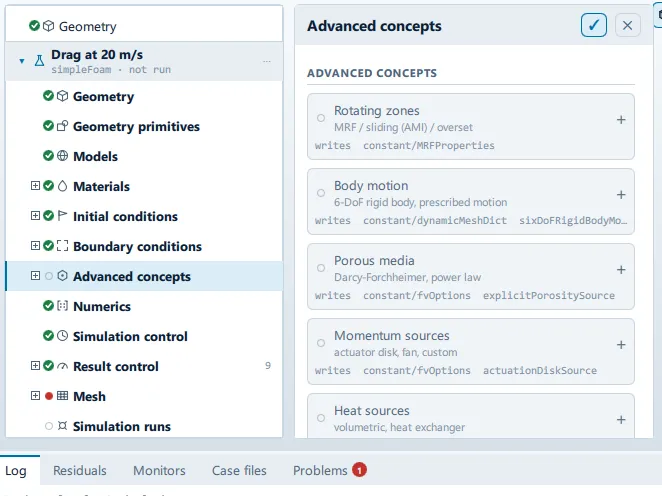The height and width of the screenshot is (496, 662).
Task: Add Rotating zones with the plus icon
Action: 621,120
